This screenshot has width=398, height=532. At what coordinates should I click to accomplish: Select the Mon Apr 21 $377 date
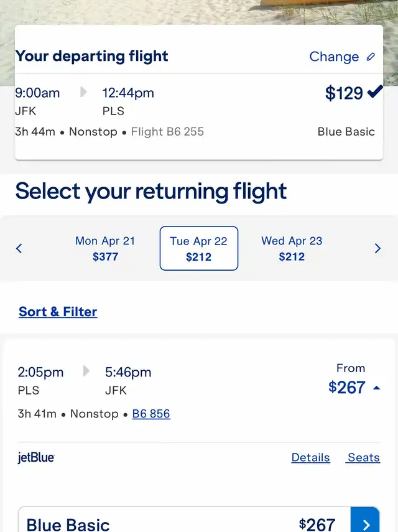tap(105, 248)
